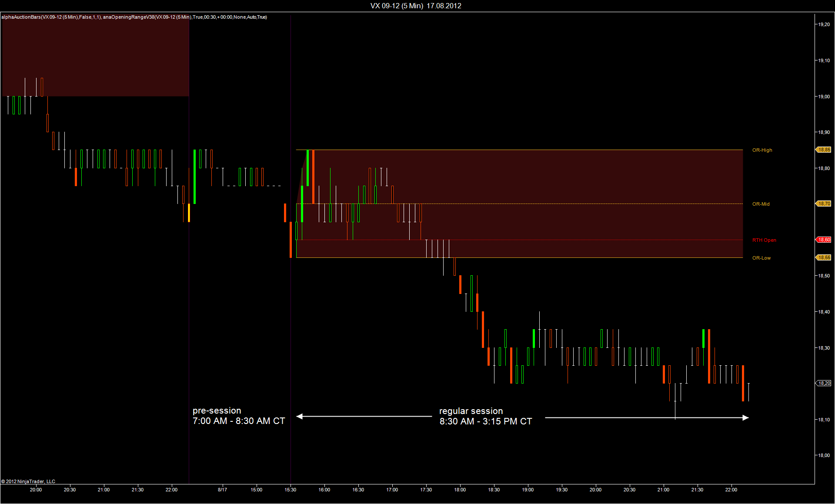Select the RTH Open line label
Image resolution: width=835 pixels, height=504 pixels.
tap(764, 240)
